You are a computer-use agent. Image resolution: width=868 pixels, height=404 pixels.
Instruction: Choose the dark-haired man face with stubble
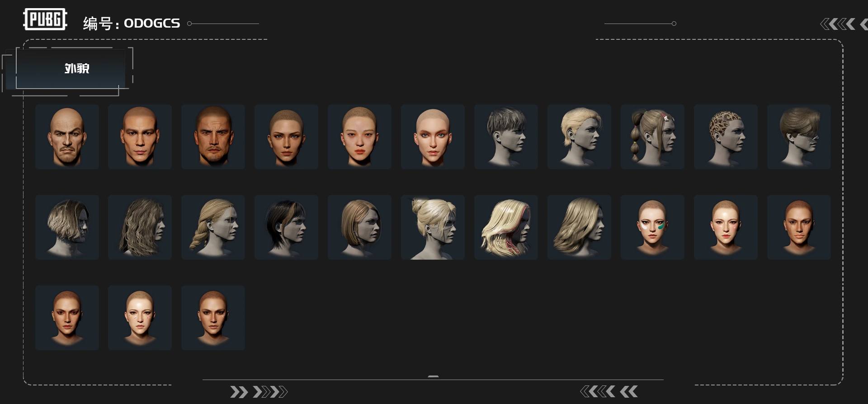click(x=213, y=137)
